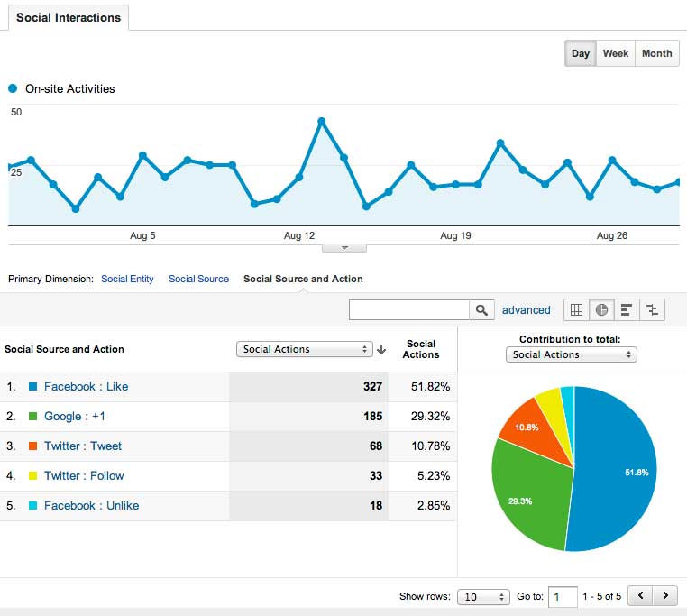
Task: Click the table search input field
Action: 409,309
